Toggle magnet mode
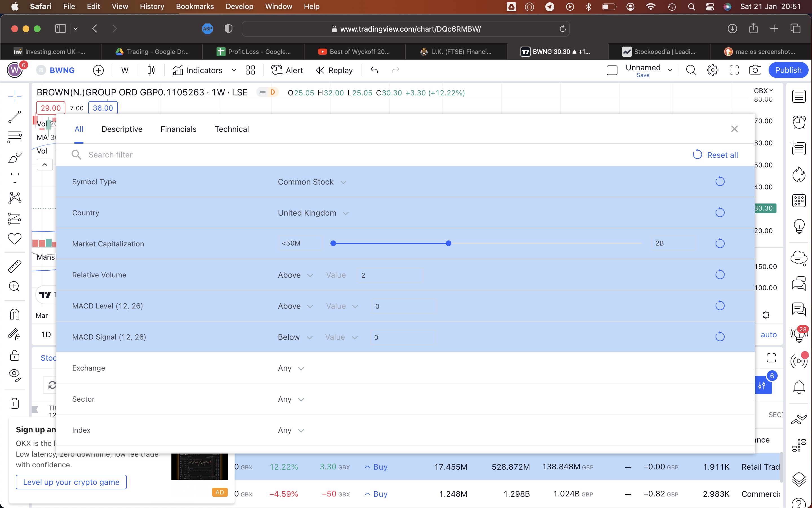Screen dimensions: 812x508 coord(15,314)
